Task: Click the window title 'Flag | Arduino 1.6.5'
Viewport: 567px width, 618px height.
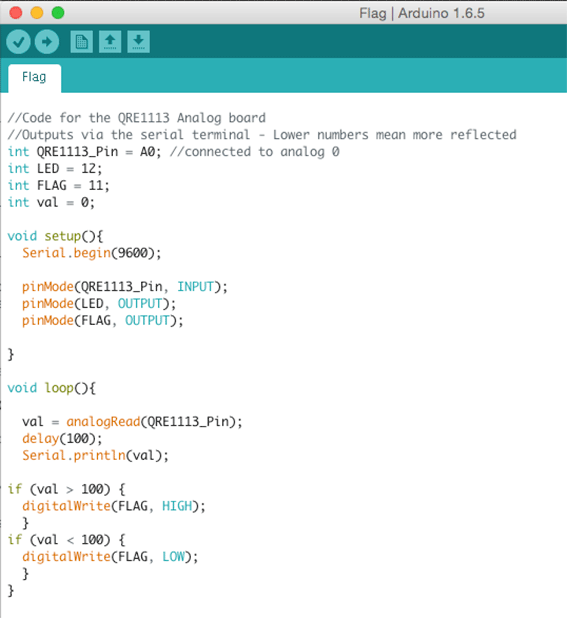Action: point(422,13)
